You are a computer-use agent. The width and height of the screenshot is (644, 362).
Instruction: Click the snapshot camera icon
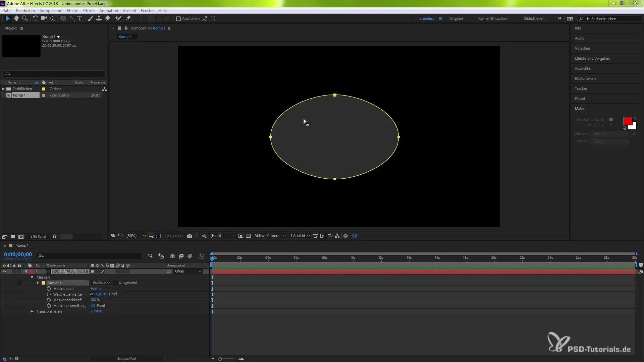[x=190, y=236]
